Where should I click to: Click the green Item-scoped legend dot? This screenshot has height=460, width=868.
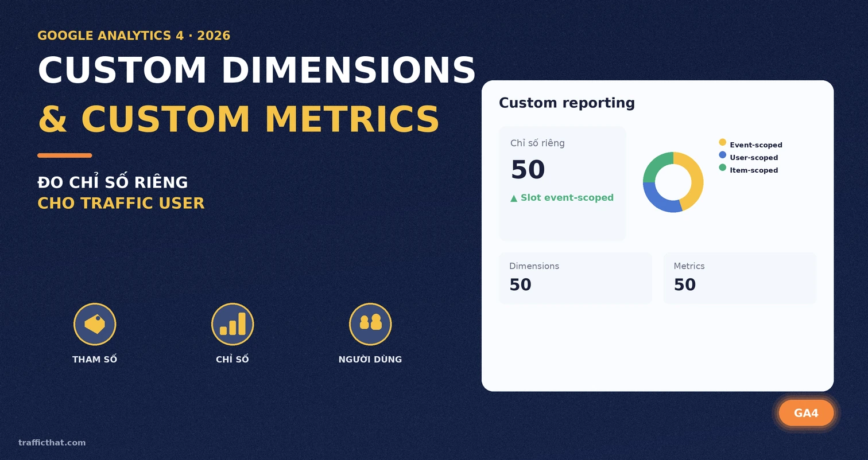(x=722, y=167)
